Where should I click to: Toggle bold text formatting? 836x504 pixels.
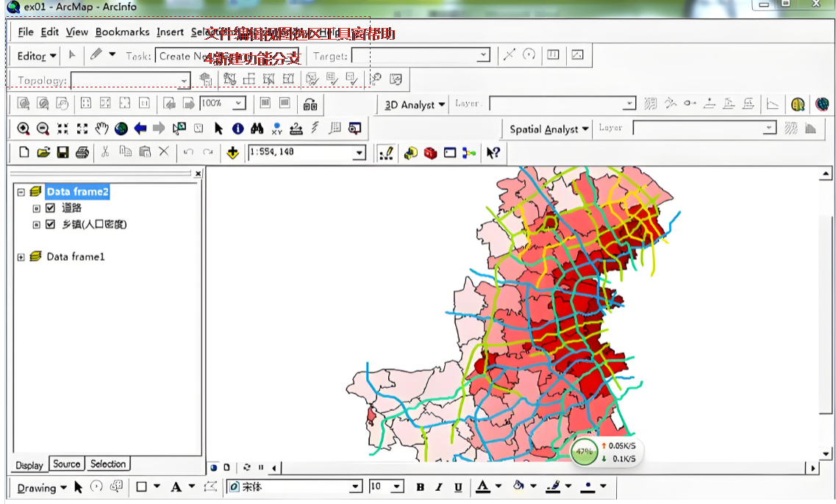420,487
